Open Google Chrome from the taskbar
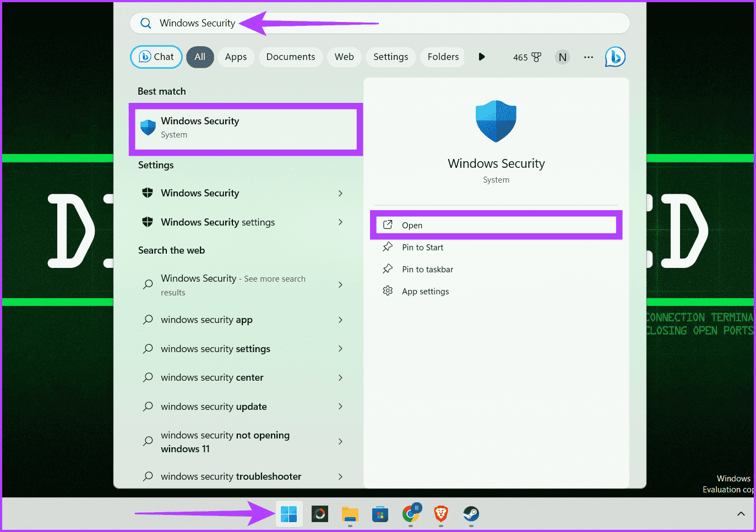The width and height of the screenshot is (756, 532). tap(411, 514)
